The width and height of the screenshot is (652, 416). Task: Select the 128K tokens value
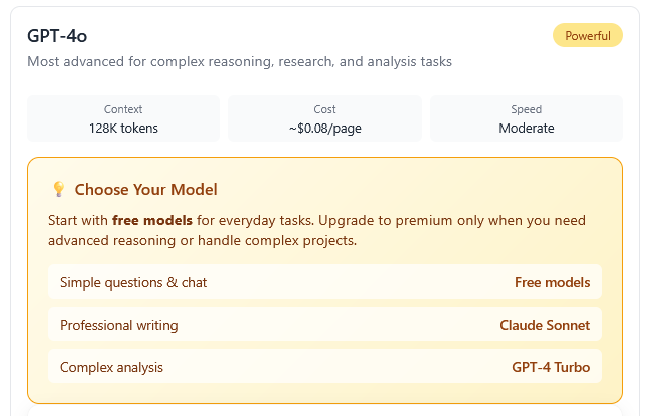point(123,128)
